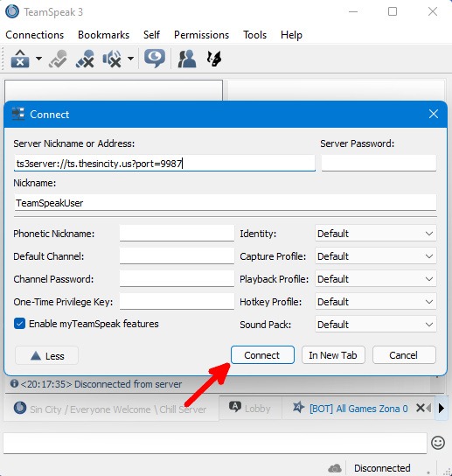This screenshot has height=476, width=452.
Task: Open the Capture Profile dropdown
Action: coord(376,255)
